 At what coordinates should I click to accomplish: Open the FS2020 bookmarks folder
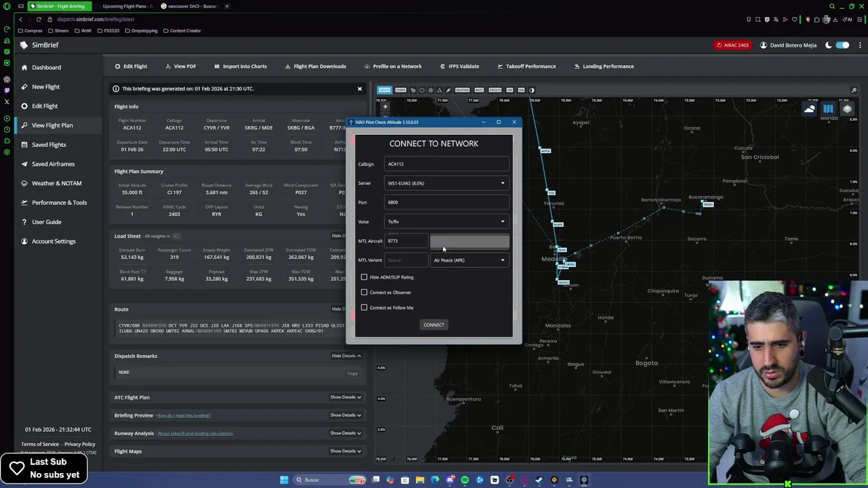click(x=108, y=30)
